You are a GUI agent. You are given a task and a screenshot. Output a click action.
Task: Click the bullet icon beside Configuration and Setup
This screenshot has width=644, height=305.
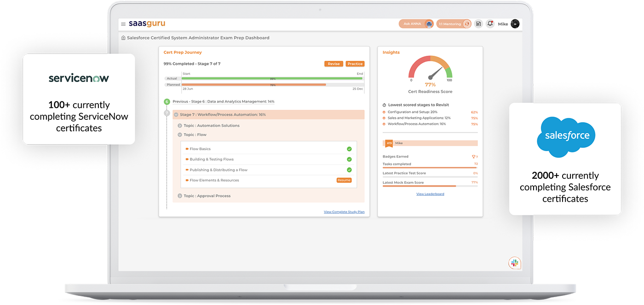point(384,112)
